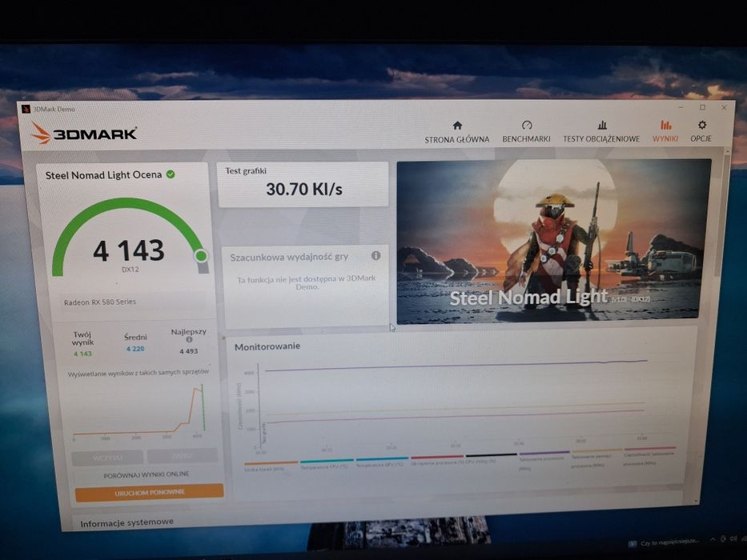
Task: Click the 4 143 score gauge
Action: point(130,238)
